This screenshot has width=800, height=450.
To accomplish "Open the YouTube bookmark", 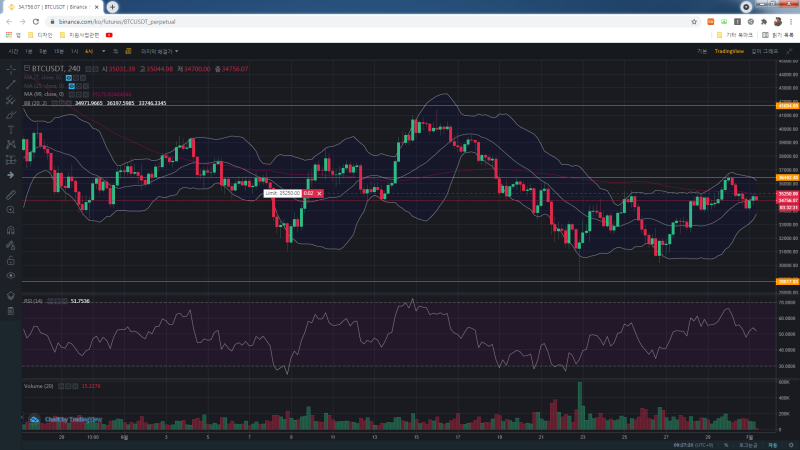I will tap(109, 35).
